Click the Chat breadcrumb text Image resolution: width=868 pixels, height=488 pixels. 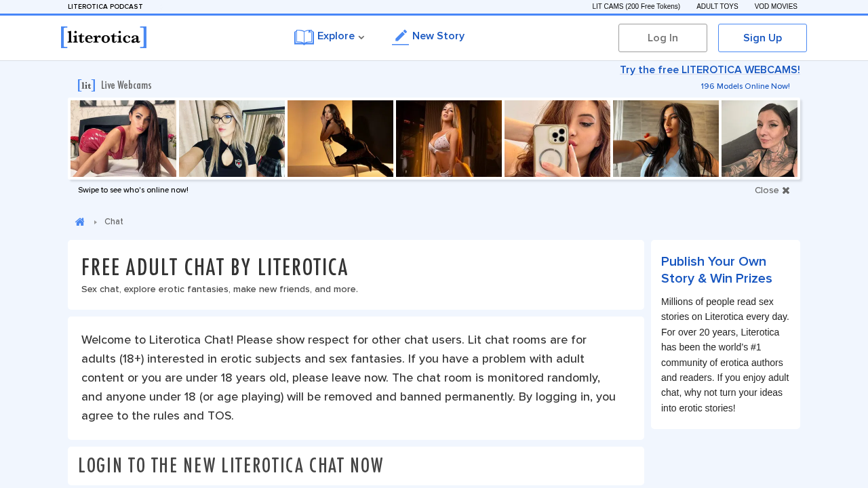click(114, 222)
